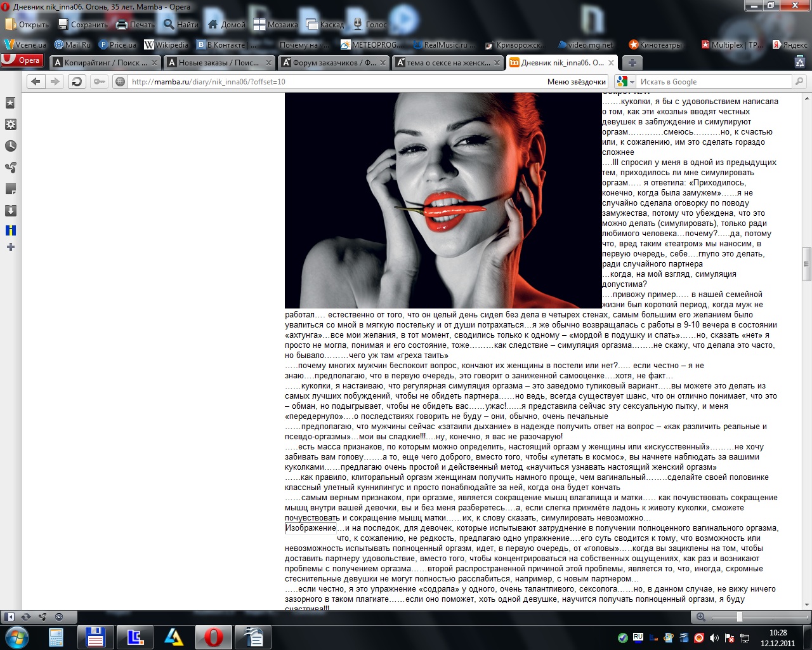812x650 pixels.
Task: Go forward with the forward arrow
Action: pos(55,81)
